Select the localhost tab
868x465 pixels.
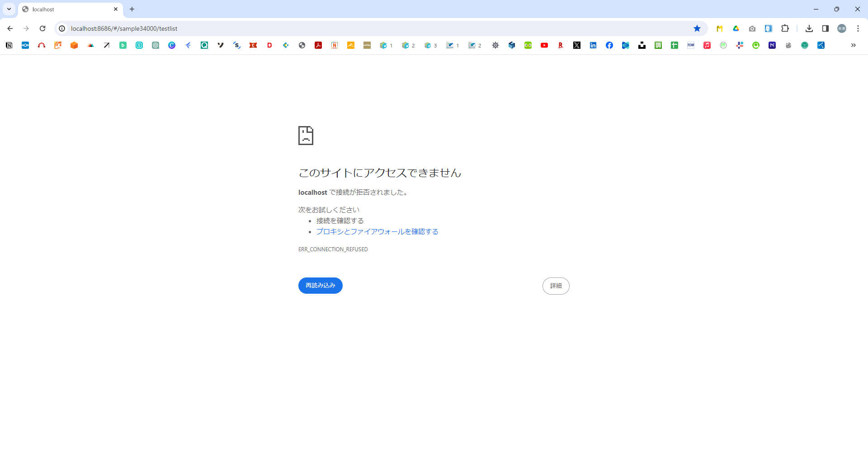[x=63, y=9]
